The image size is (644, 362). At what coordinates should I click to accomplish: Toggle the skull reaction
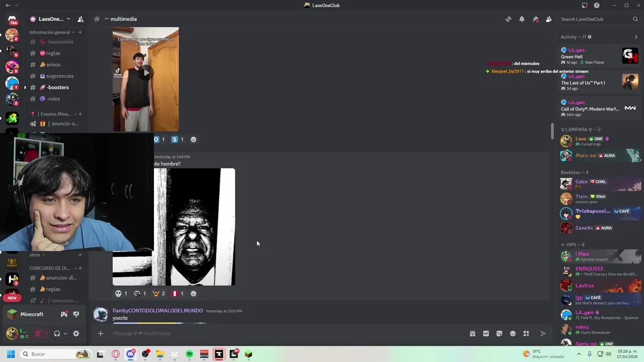pos(121,294)
